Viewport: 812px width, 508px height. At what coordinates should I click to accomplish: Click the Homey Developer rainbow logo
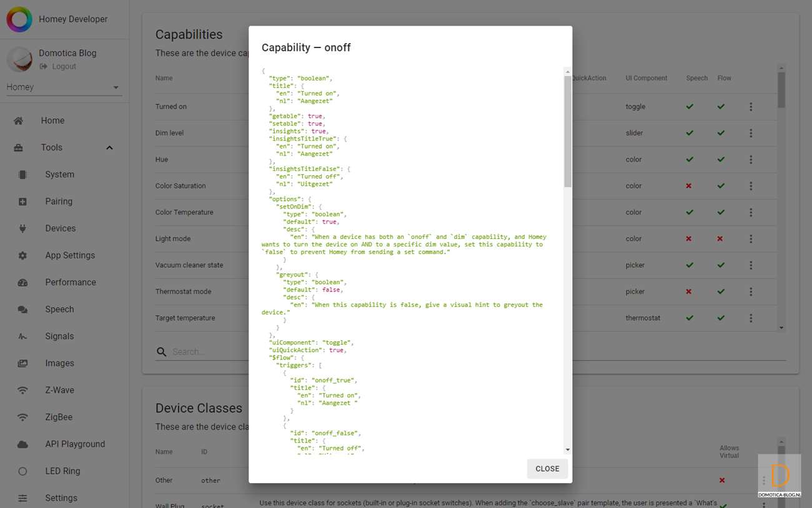pos(19,19)
